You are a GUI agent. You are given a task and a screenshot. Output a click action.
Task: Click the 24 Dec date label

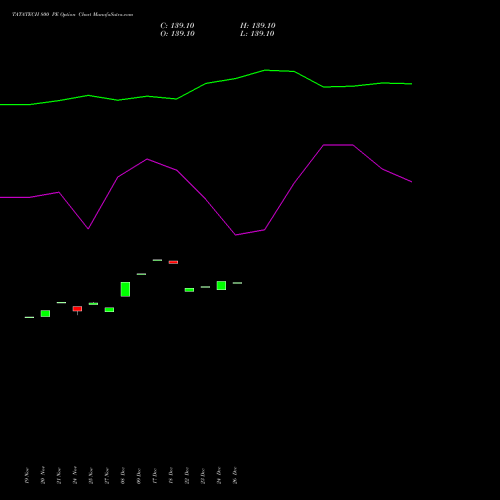pyautogui.click(x=219, y=475)
